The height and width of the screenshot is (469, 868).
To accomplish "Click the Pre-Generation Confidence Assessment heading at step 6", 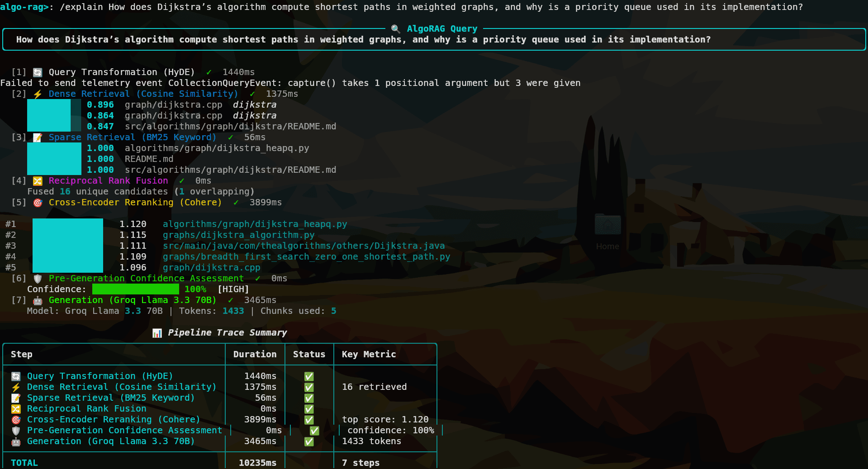I will point(146,279).
